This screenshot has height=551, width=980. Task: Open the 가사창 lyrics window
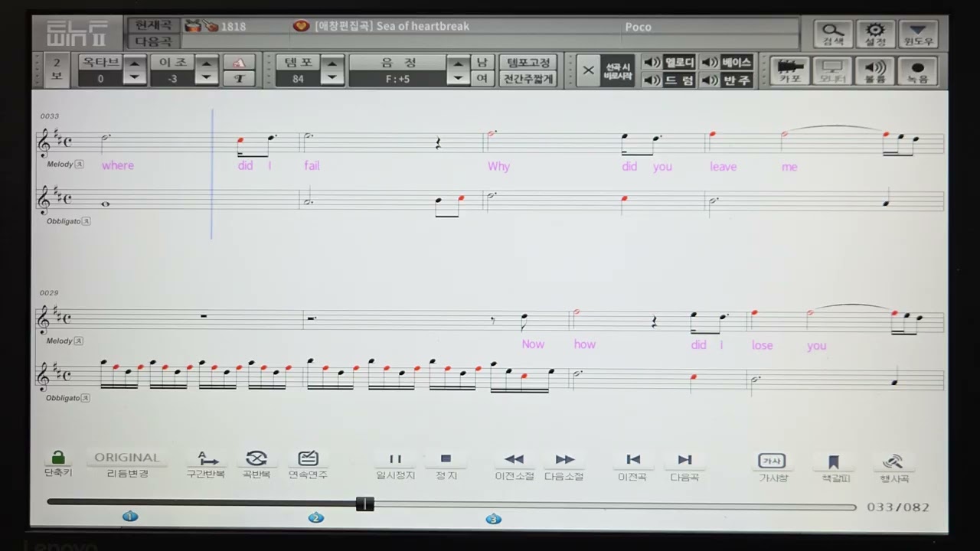tap(773, 467)
